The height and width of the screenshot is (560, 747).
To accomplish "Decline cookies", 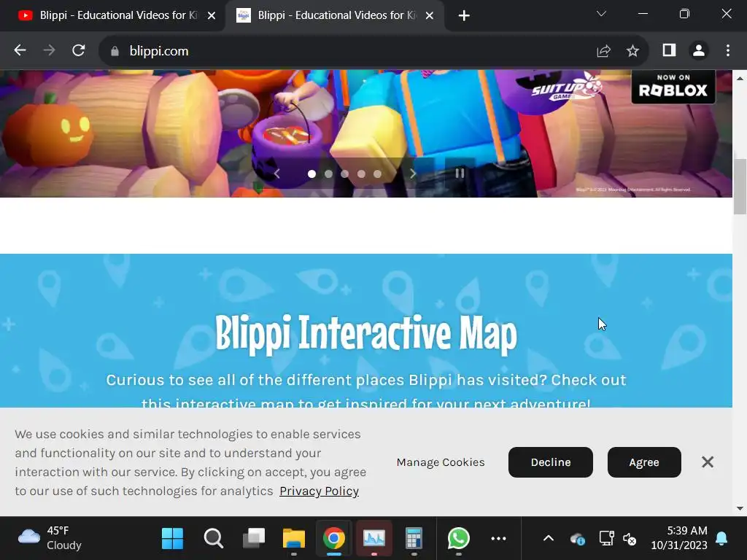I will pos(551,462).
